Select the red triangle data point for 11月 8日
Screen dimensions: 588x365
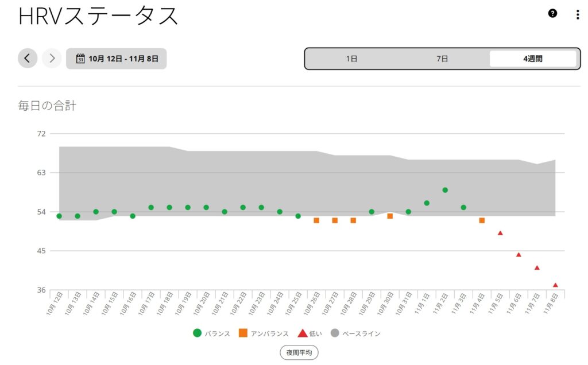[555, 285]
